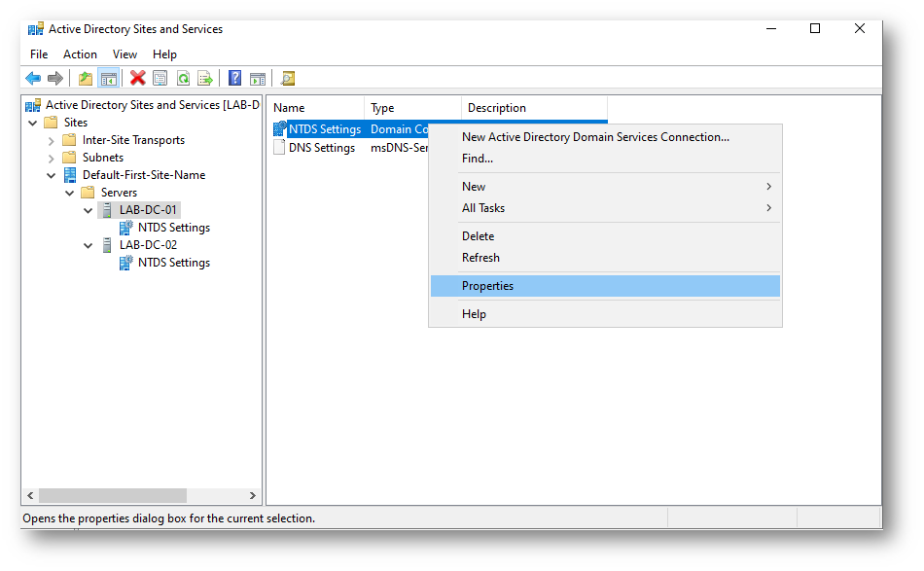Expand the Inter-Site Transports node
The image size is (924, 571).
[x=52, y=141]
